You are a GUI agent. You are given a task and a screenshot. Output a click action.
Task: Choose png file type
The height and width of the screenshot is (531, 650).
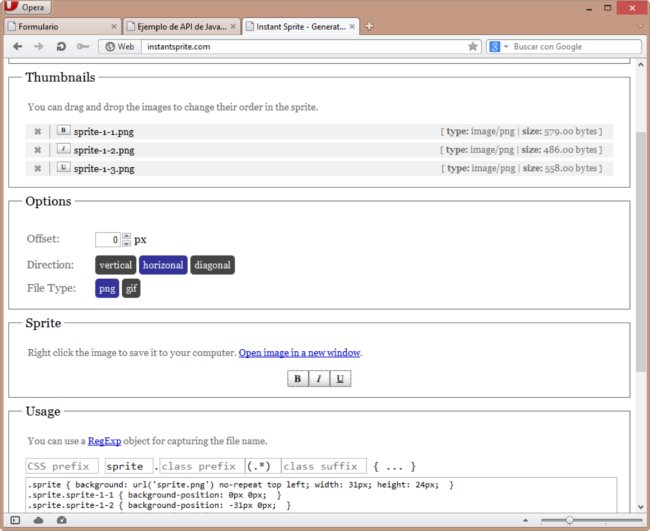pyautogui.click(x=107, y=289)
